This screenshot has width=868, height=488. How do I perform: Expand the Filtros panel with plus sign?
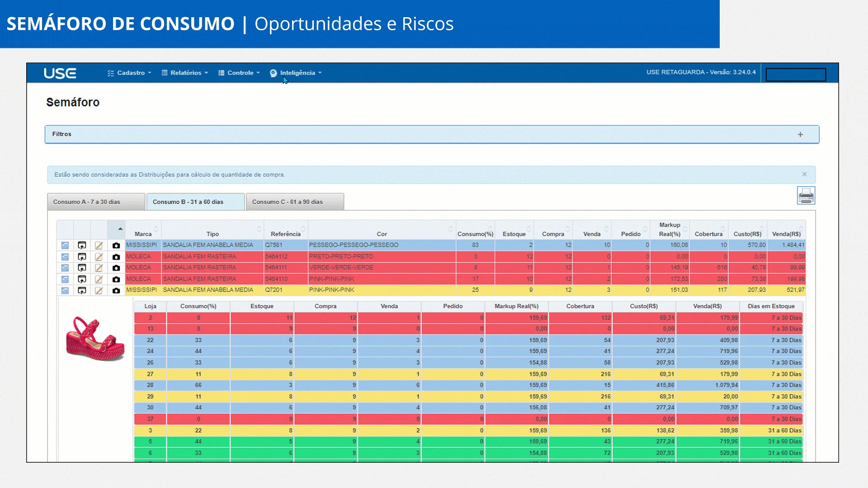click(800, 135)
